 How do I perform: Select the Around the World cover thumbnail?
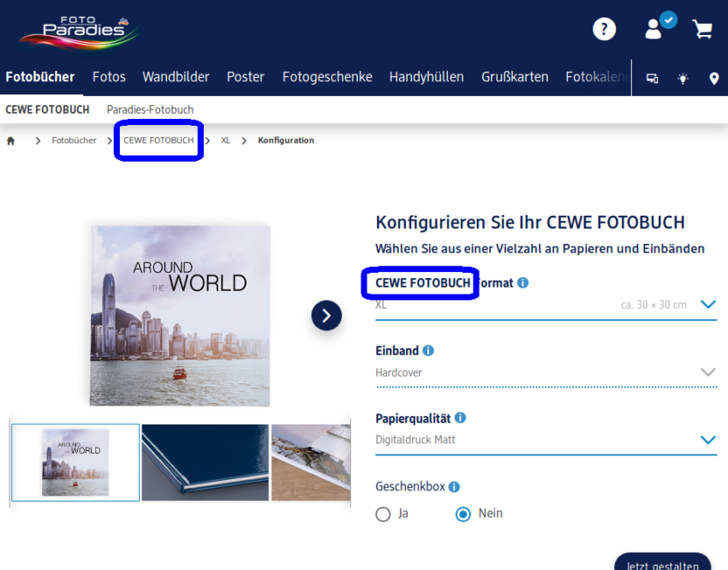[75, 462]
